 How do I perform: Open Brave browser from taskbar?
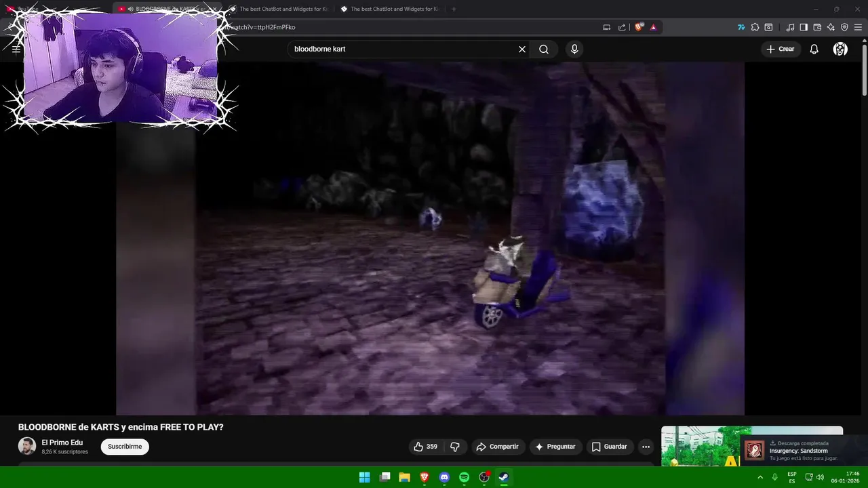pos(425,477)
